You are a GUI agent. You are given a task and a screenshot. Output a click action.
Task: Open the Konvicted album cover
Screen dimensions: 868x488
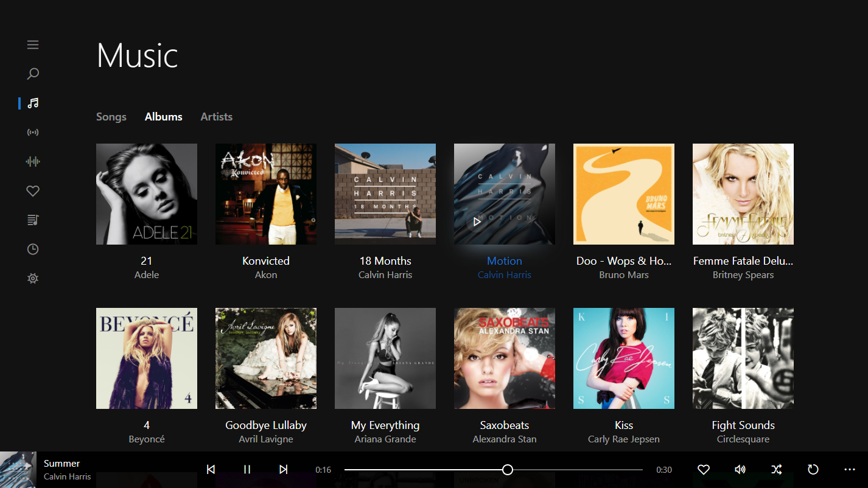(x=266, y=194)
